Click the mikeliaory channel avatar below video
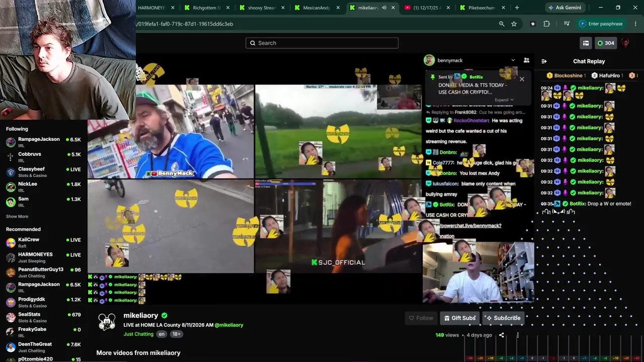 point(107,322)
